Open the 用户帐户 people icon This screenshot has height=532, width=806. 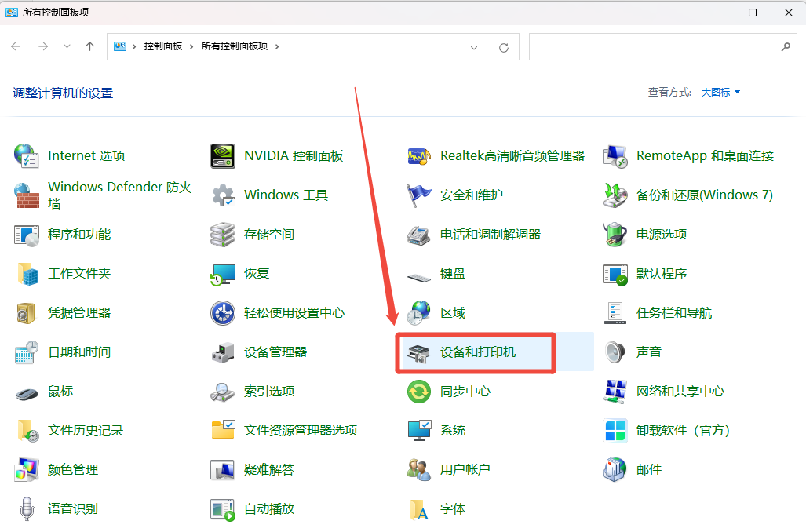(419, 470)
